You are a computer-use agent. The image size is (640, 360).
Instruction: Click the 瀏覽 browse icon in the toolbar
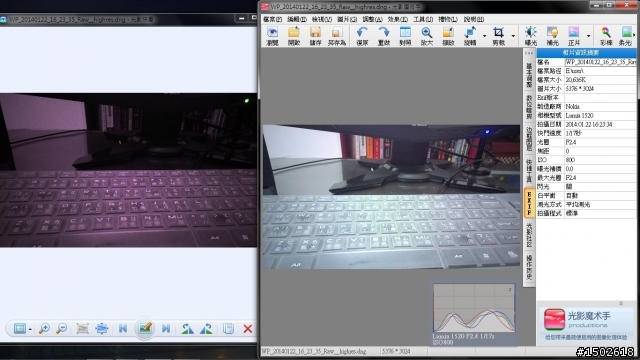tap(272, 36)
